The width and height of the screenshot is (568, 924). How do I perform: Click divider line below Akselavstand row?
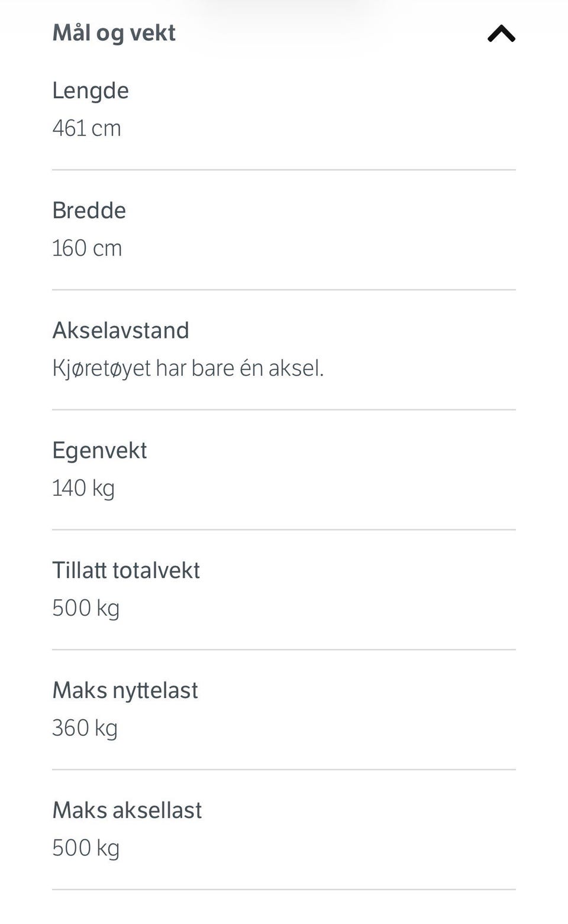coord(284,409)
